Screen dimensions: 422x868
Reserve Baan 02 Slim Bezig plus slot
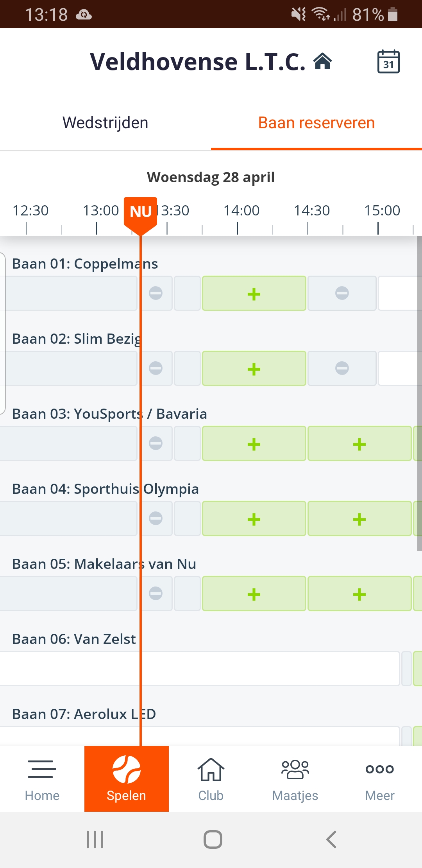(x=254, y=369)
